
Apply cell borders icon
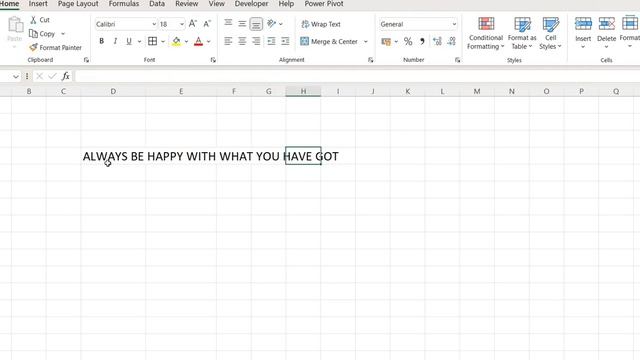(x=153, y=41)
